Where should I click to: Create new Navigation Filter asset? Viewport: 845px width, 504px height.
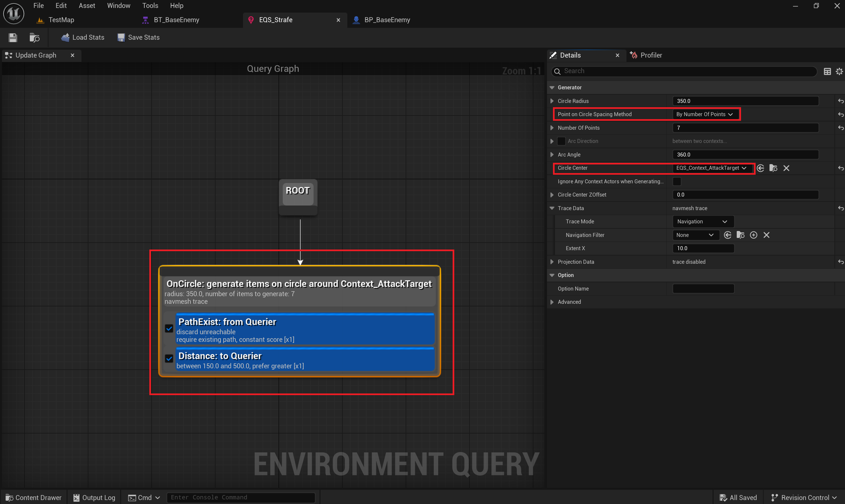click(754, 235)
